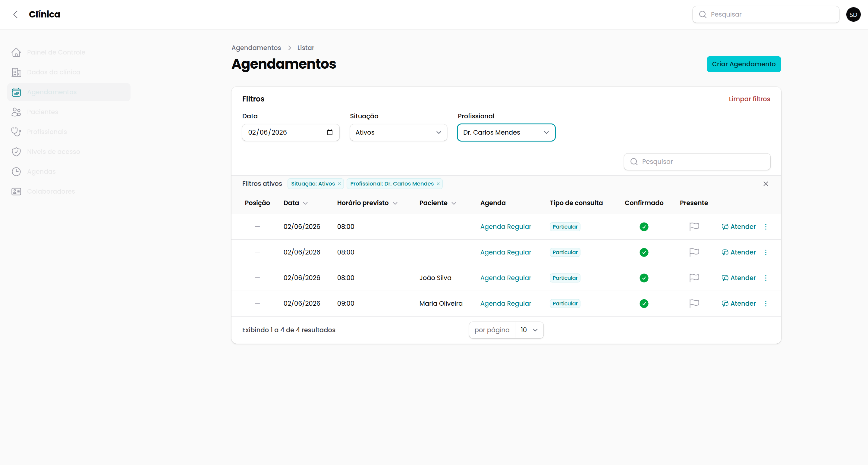The height and width of the screenshot is (465, 868).
Task: Click the Limpar filtros link
Action: [749, 99]
